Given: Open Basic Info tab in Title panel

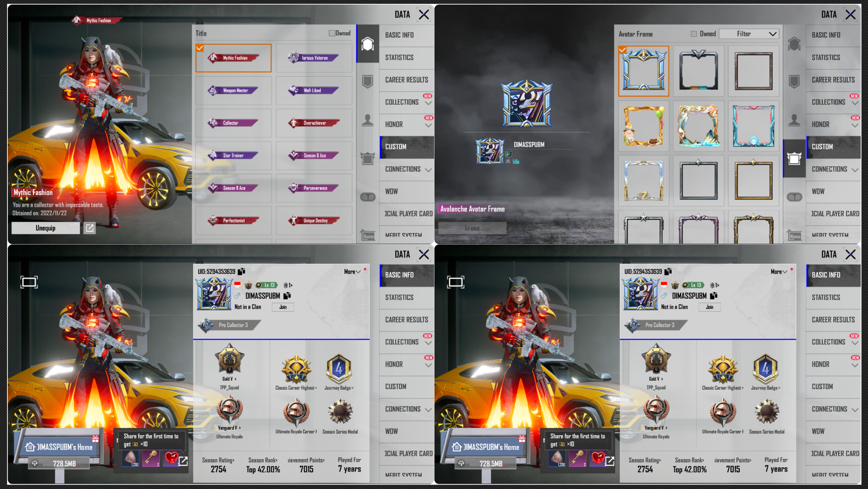Looking at the screenshot, I should click(407, 35).
